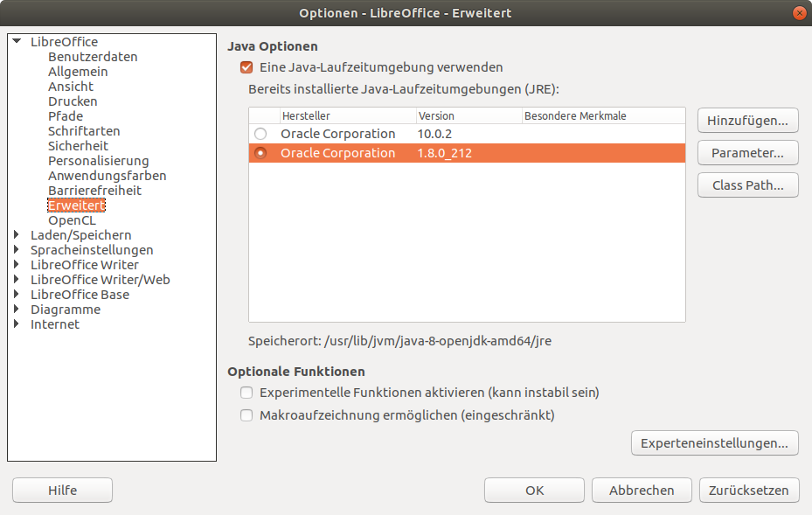Click the Zurücksetzen button

click(x=749, y=491)
